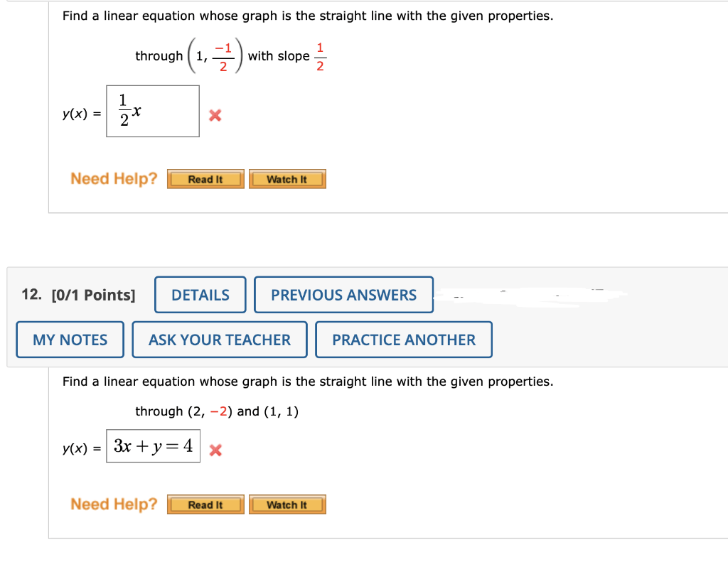
Task: Click the answer box containing 3x+y=4
Action: coord(154,446)
